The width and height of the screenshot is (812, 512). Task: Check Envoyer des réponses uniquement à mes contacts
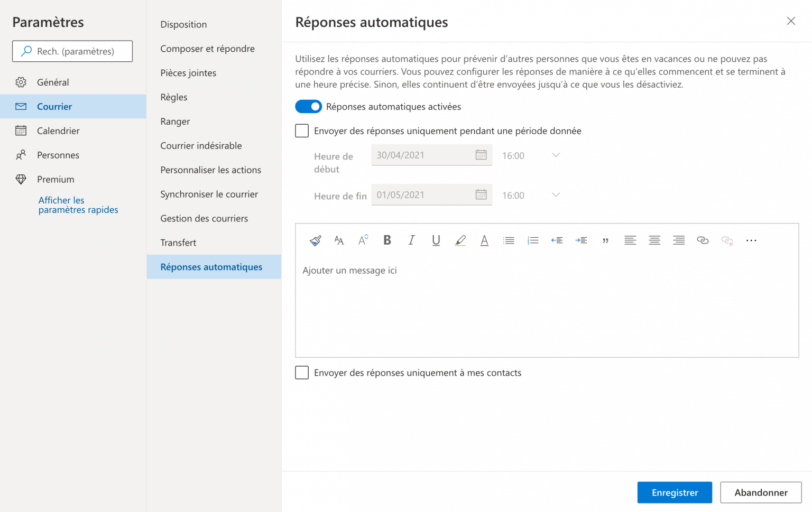pyautogui.click(x=301, y=373)
